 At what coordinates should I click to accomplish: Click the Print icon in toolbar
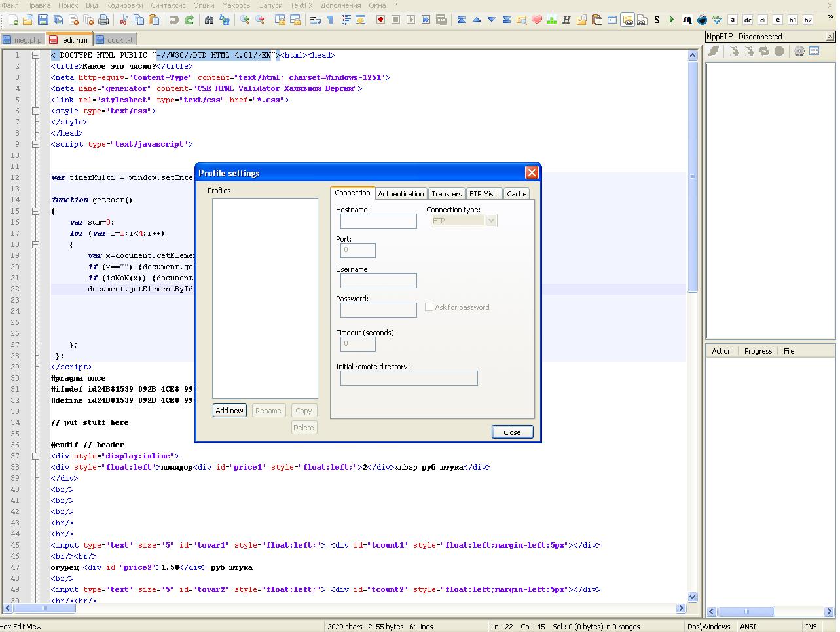(103, 20)
